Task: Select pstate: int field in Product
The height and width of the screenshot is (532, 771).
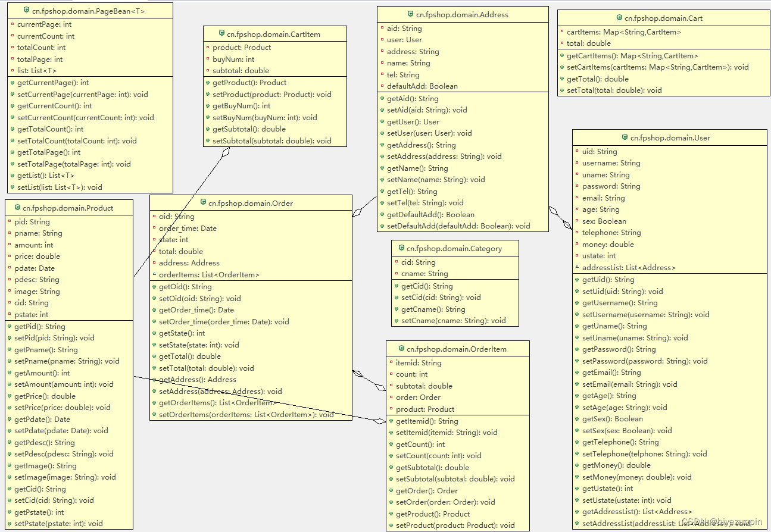Action: click(32, 314)
